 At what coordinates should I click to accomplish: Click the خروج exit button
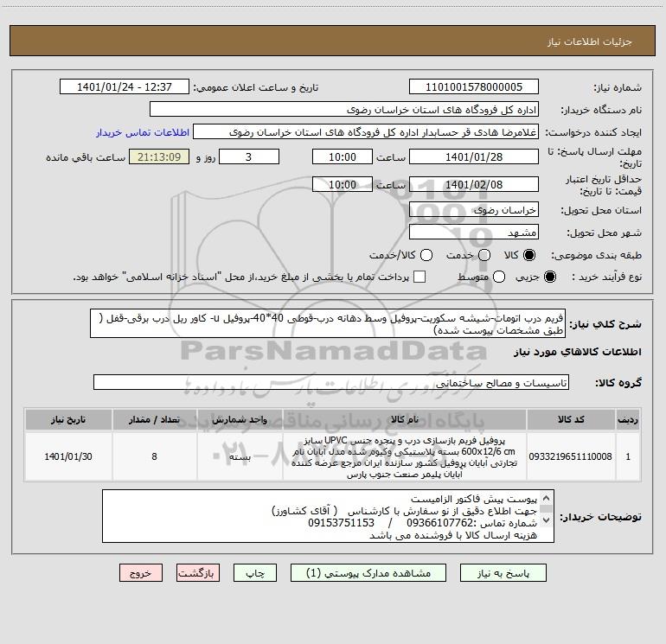click(x=141, y=573)
